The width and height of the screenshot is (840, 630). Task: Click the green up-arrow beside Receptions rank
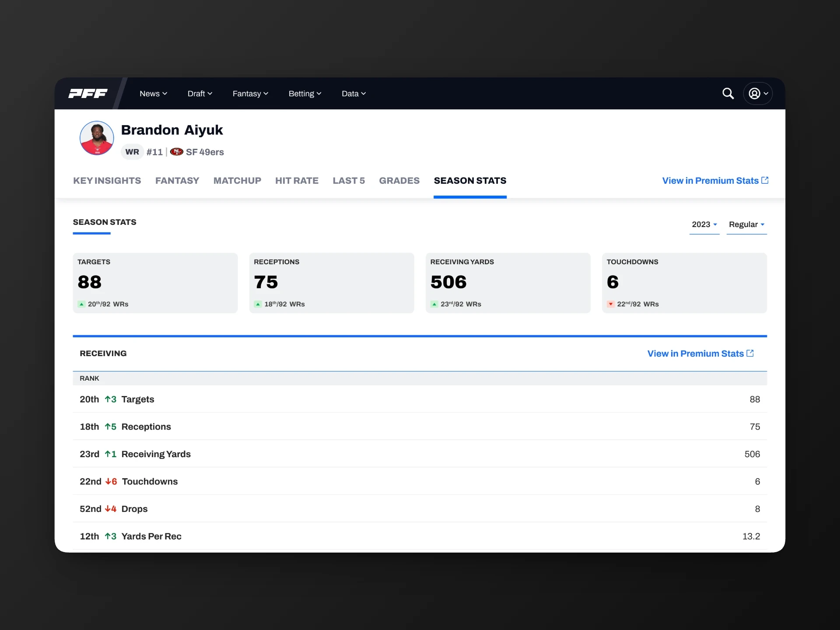pos(108,427)
